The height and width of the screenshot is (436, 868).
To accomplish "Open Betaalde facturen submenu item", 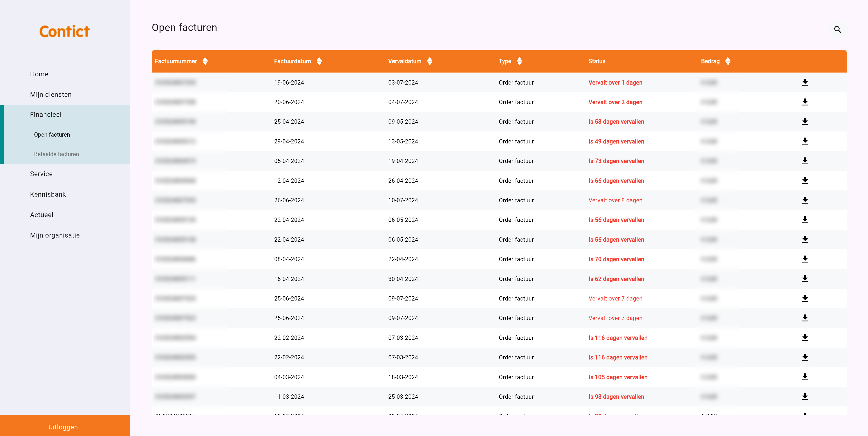I will point(56,154).
